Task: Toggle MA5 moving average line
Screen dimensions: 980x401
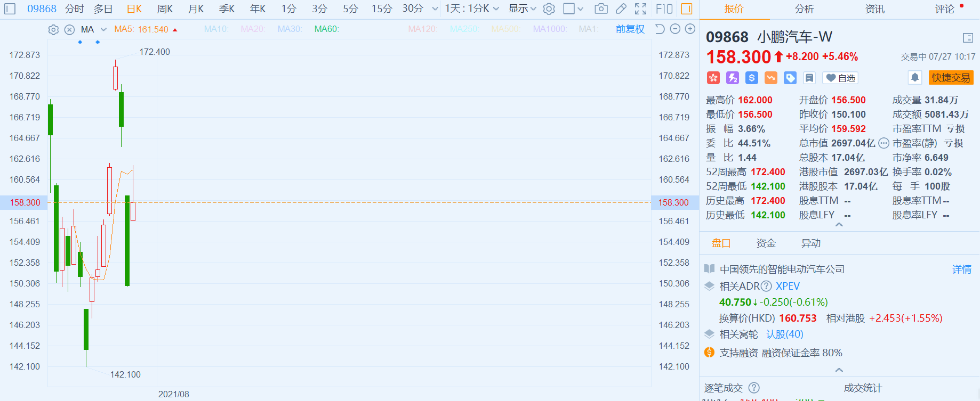Action: coord(141,29)
